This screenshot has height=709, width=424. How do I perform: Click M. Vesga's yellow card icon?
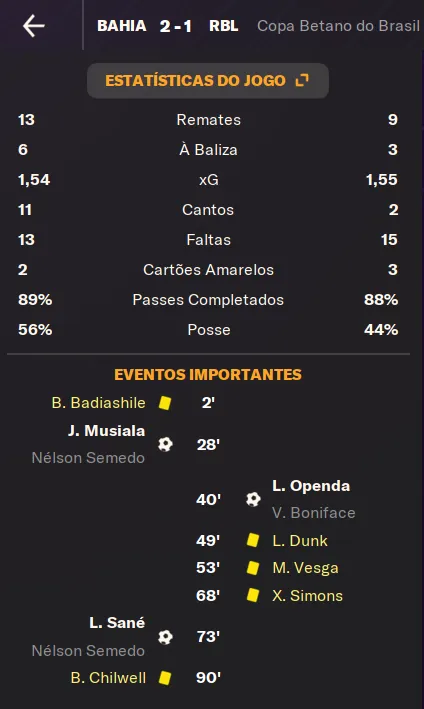click(253, 568)
